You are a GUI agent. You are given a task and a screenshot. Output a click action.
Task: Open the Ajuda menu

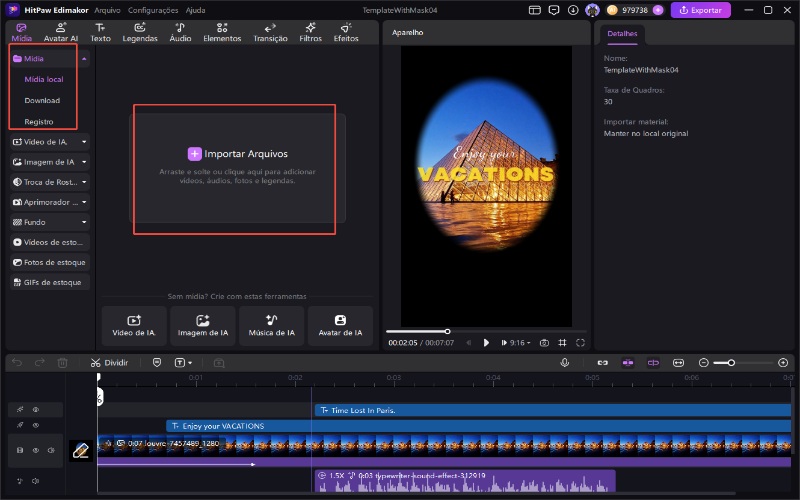click(195, 10)
